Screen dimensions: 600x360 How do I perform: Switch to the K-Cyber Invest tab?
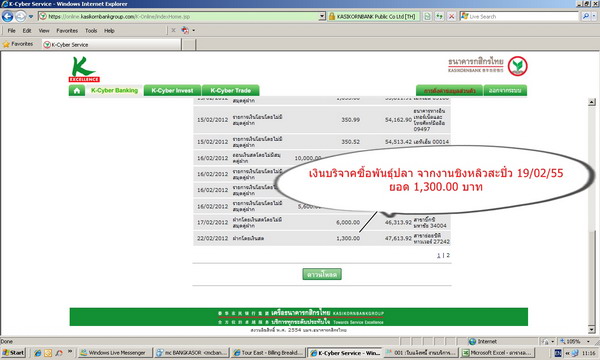point(172,91)
